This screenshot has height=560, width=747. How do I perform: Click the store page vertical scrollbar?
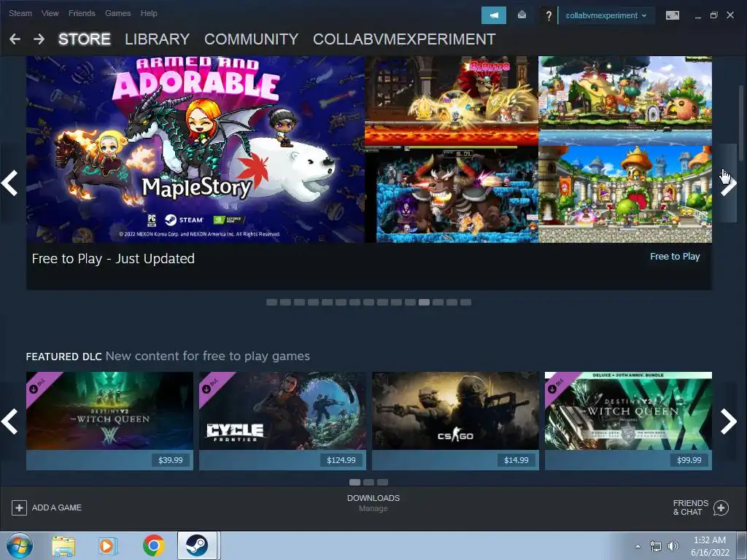click(x=741, y=122)
